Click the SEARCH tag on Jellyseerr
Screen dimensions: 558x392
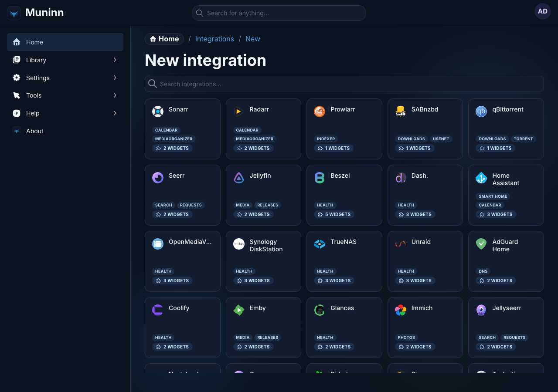pos(487,338)
